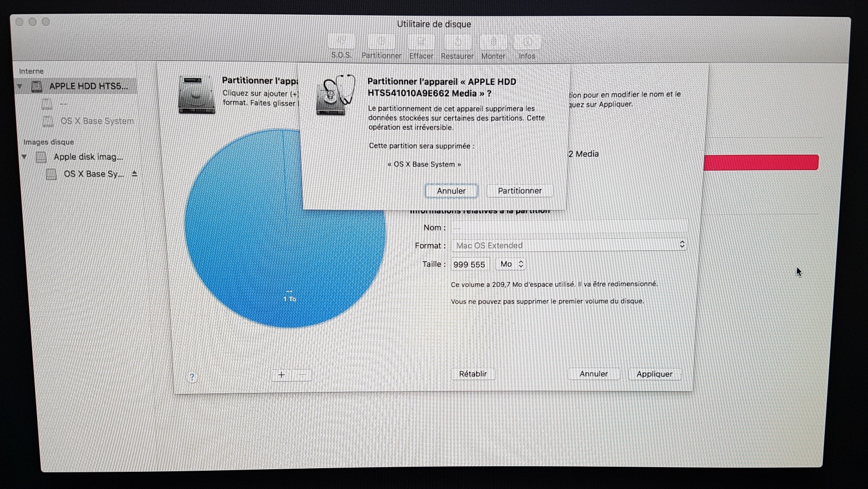The image size is (868, 489).
Task: Click the Appliquer button
Action: (x=654, y=374)
